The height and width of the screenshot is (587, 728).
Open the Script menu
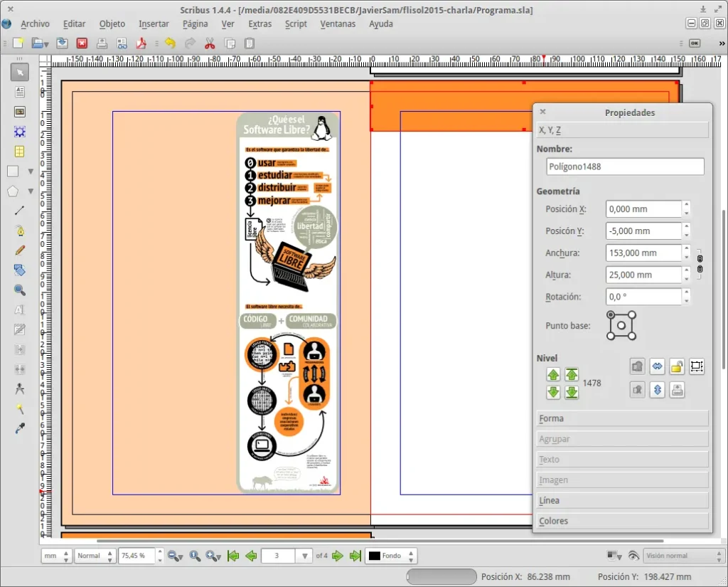[x=296, y=23]
